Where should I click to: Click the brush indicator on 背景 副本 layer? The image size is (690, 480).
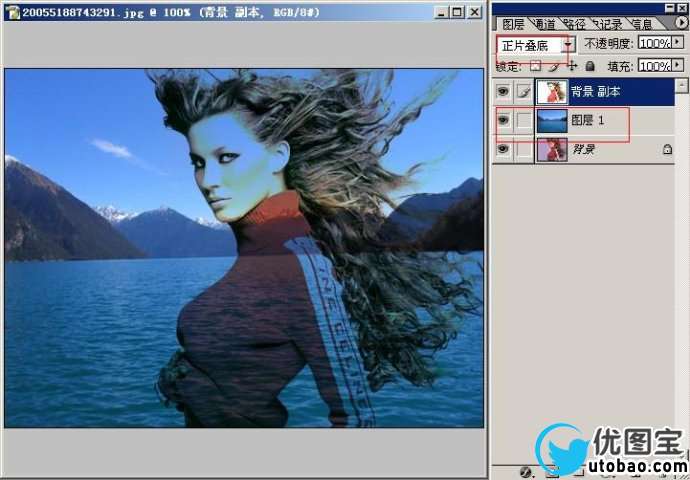click(523, 93)
